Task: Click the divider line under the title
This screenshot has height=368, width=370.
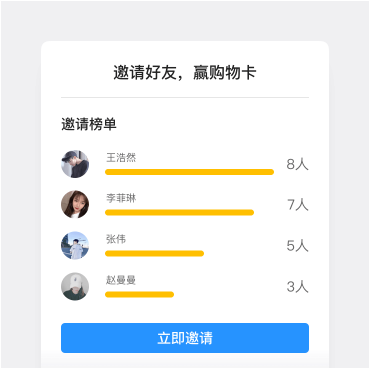Action: pyautogui.click(x=185, y=98)
